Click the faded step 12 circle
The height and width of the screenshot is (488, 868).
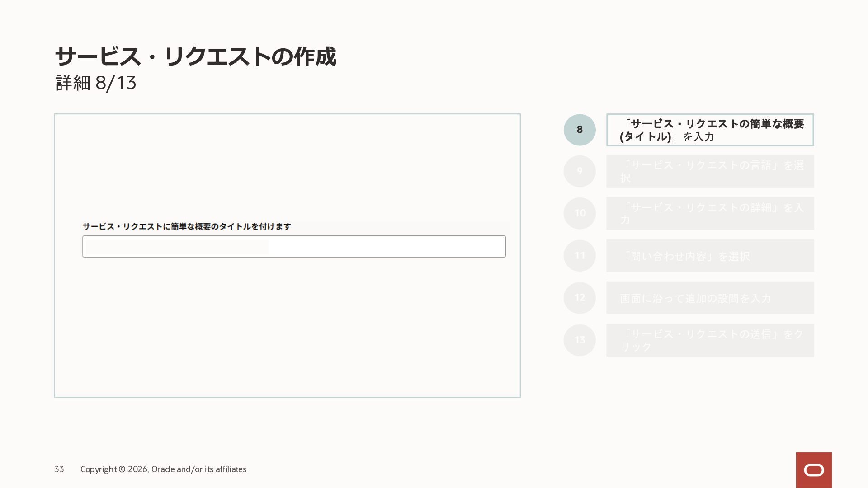[x=580, y=298]
